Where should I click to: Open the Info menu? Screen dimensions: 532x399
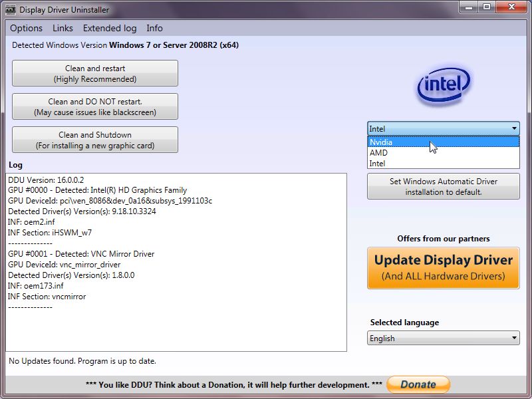click(154, 28)
